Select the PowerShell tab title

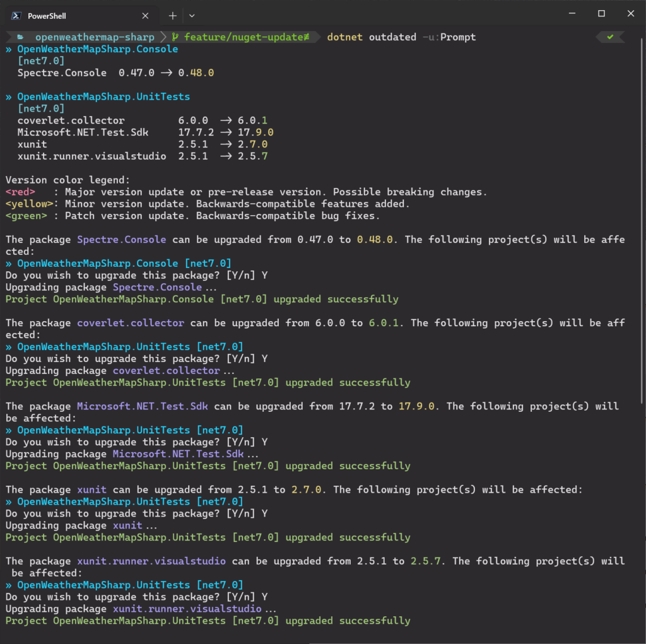point(47,15)
